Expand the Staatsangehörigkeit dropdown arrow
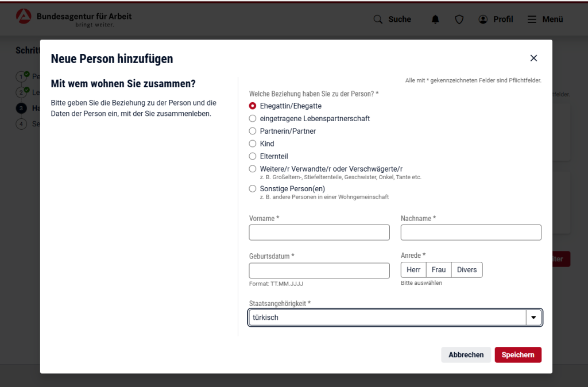 point(533,318)
